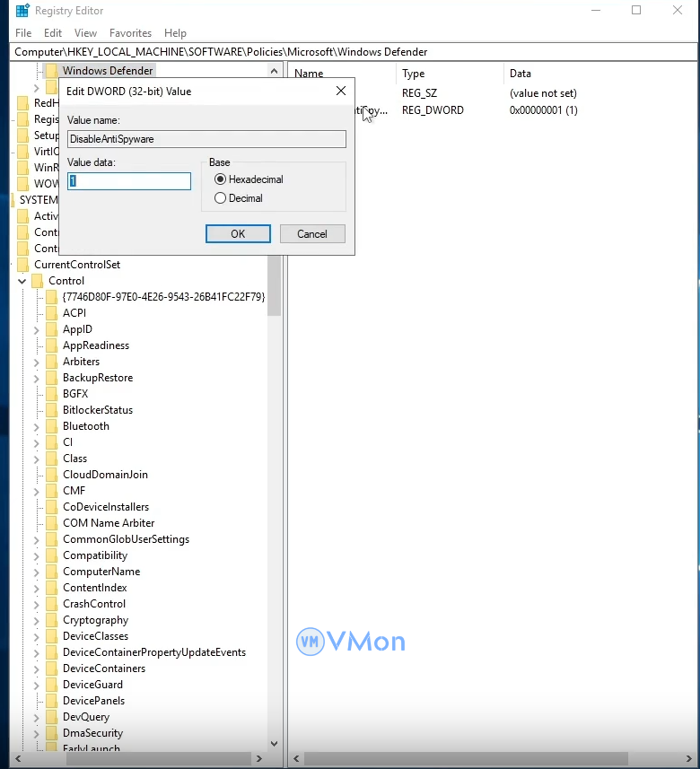This screenshot has height=769, width=700.
Task: Collapse the Control tree node
Action: 22,281
